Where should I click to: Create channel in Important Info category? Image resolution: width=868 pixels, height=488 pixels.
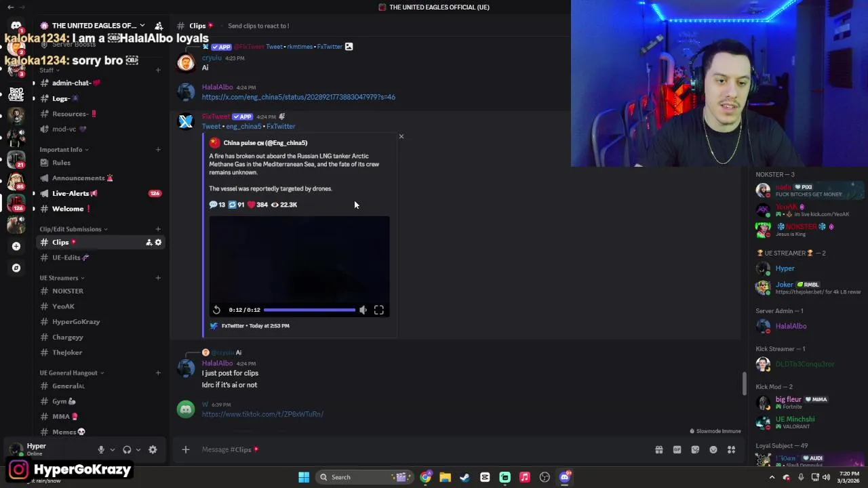pos(158,150)
